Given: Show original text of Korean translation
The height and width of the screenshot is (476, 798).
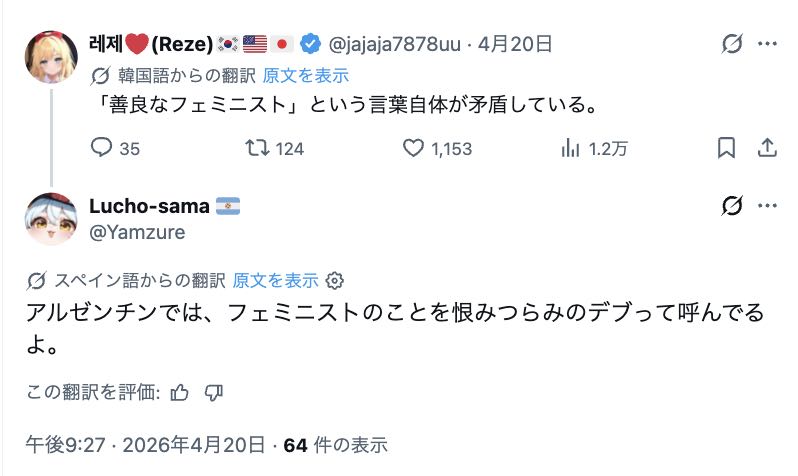Looking at the screenshot, I should pyautogui.click(x=306, y=75).
